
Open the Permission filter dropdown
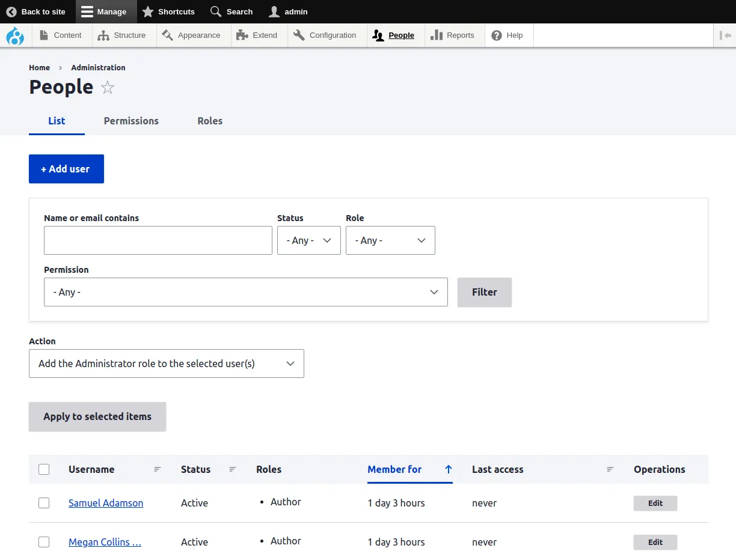[246, 292]
